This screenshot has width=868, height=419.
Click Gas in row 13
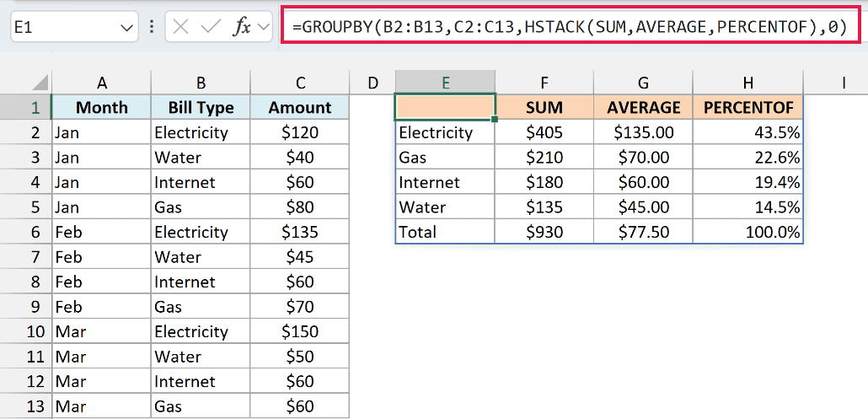pyautogui.click(x=201, y=406)
